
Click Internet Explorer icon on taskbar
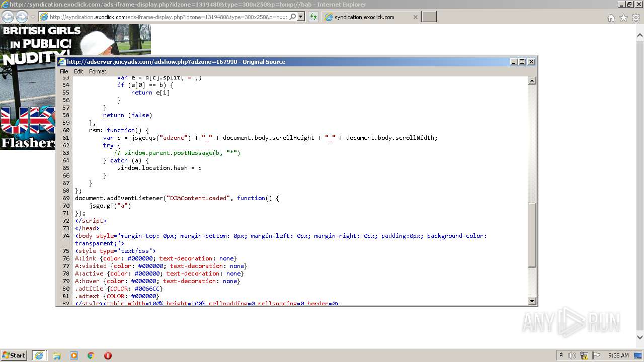(x=39, y=355)
